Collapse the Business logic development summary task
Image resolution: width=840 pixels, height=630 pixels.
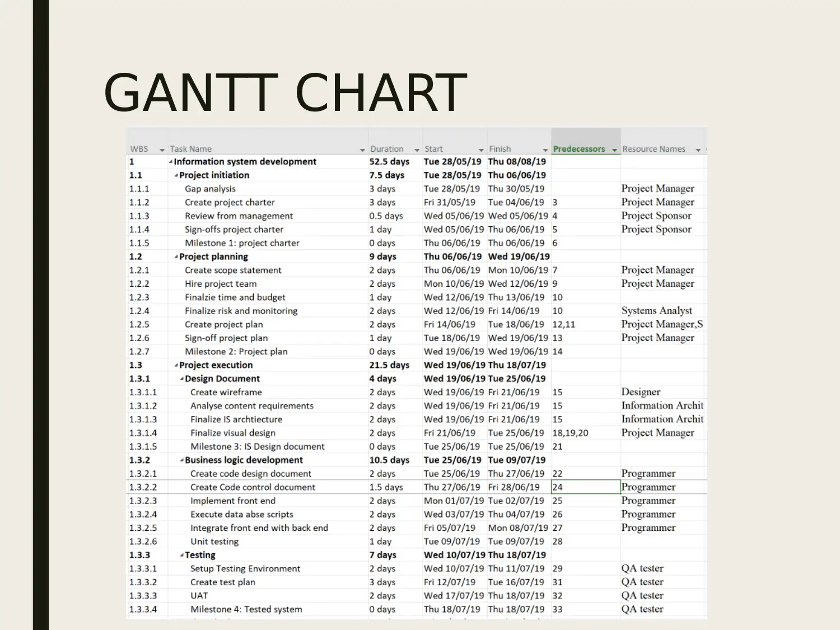182,460
